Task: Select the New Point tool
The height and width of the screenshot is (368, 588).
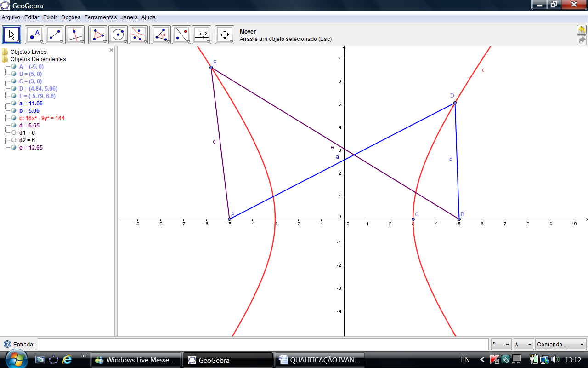Action: [x=34, y=35]
